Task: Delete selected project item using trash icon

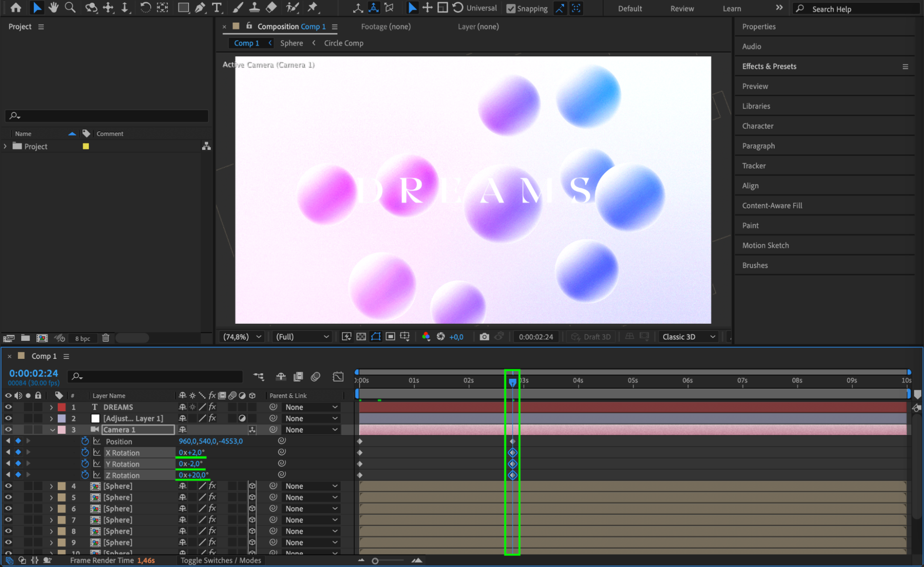Action: pyautogui.click(x=106, y=338)
